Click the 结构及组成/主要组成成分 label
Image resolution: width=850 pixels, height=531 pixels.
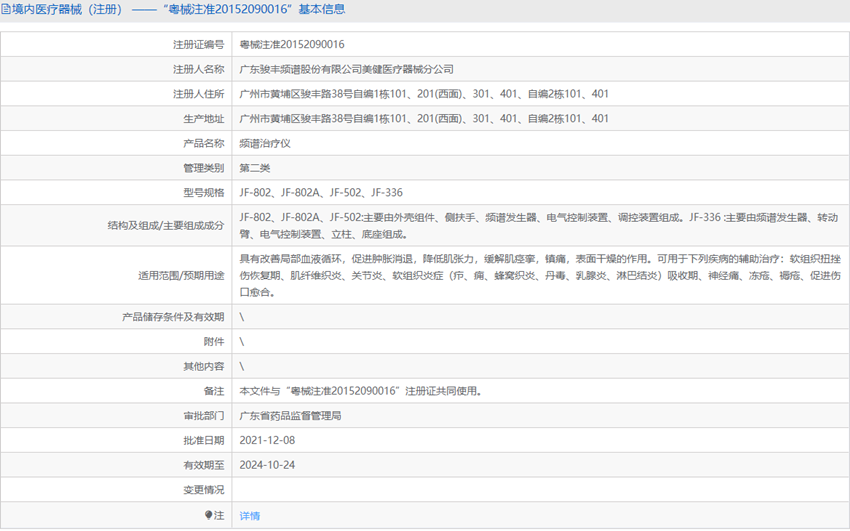point(166,225)
